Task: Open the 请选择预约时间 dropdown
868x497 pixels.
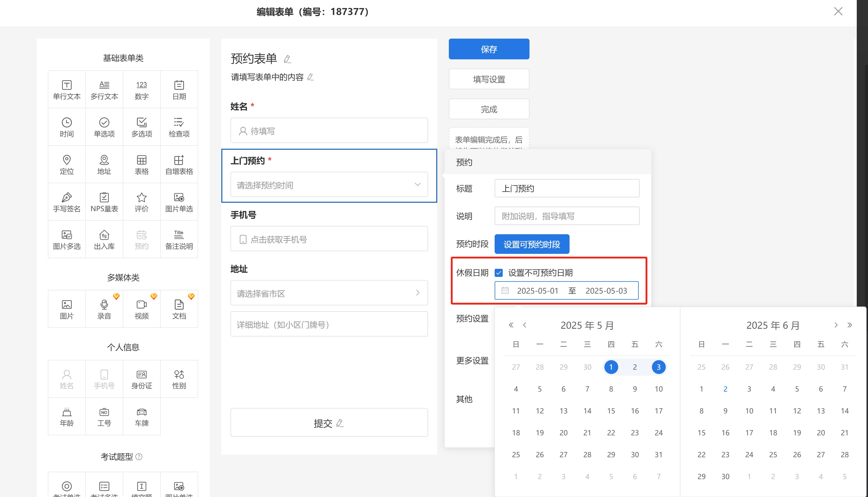Action: pyautogui.click(x=329, y=185)
